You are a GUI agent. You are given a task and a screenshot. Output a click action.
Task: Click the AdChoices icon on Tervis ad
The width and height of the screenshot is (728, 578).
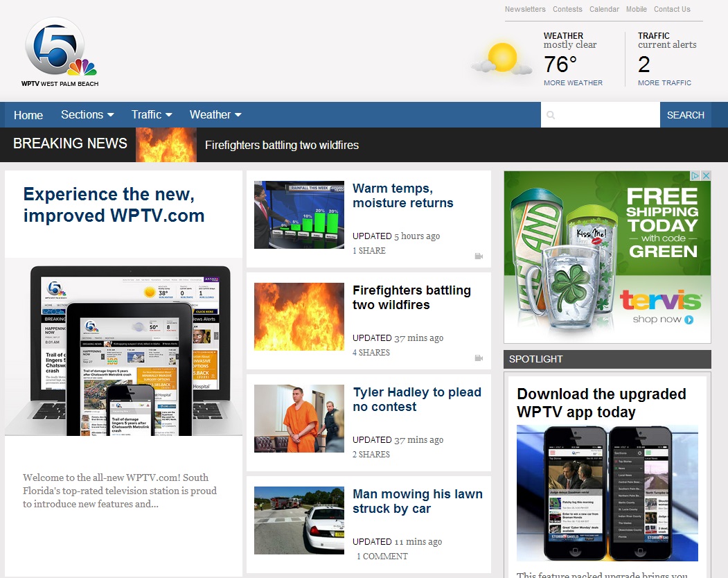pos(695,175)
